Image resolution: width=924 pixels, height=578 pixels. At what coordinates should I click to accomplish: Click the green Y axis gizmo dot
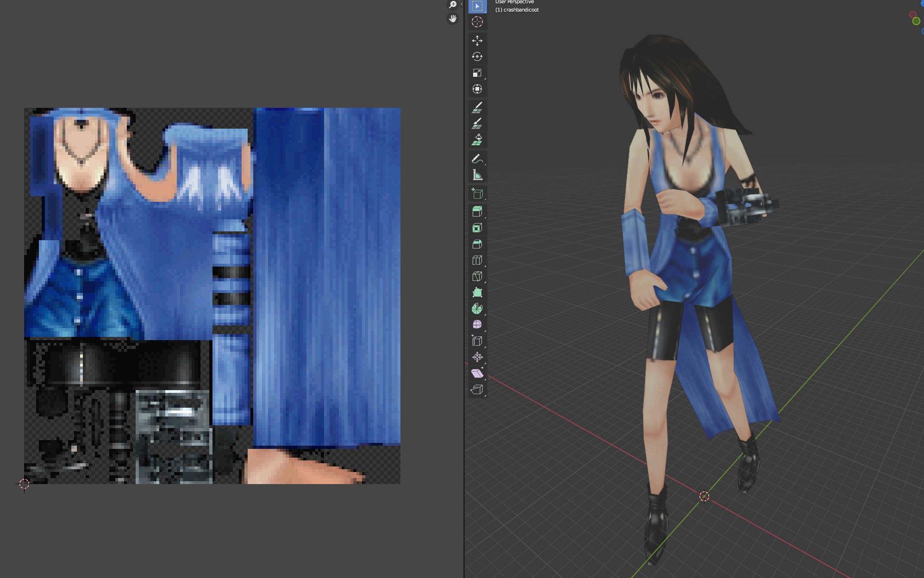click(916, 21)
